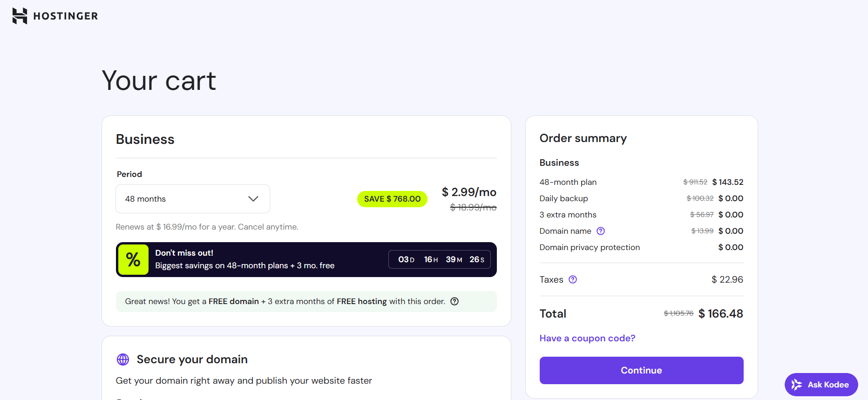The height and width of the screenshot is (400, 868).
Task: Click the Business heading in cart card
Action: [145, 139]
